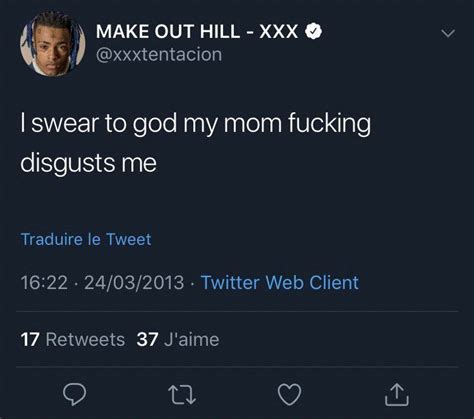Open the MAKE OUT HILL - XXX display name
This screenshot has height=419, width=474.
click(197, 32)
